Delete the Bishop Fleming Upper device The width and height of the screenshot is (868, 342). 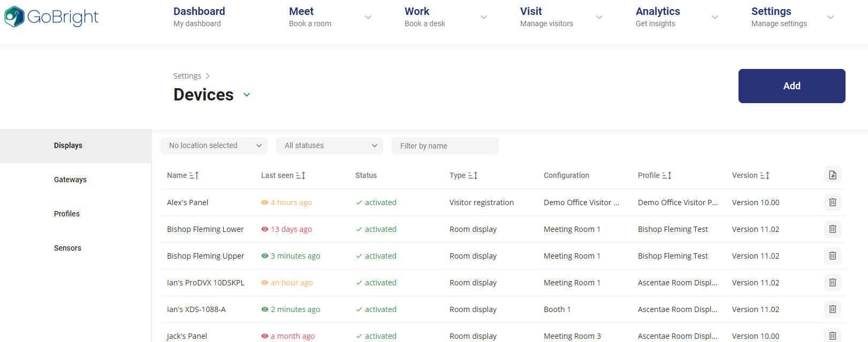833,256
